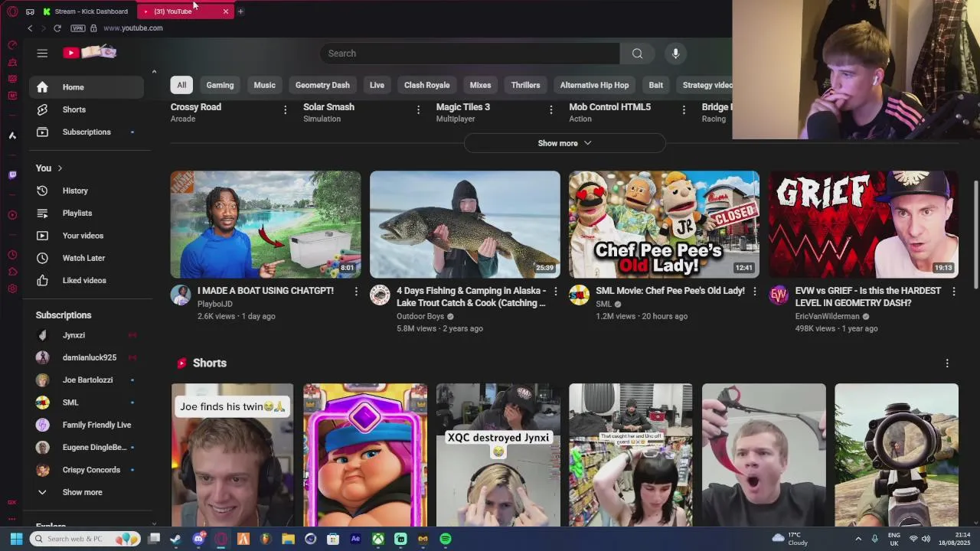Click the Windows search box
Viewport: 980px width, 551px height.
click(x=85, y=539)
